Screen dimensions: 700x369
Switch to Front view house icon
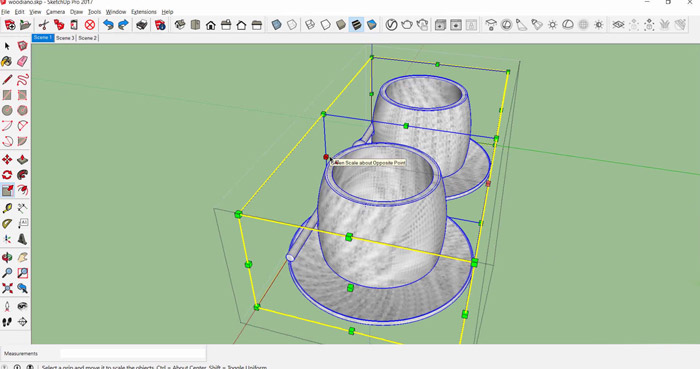pyautogui.click(x=211, y=25)
